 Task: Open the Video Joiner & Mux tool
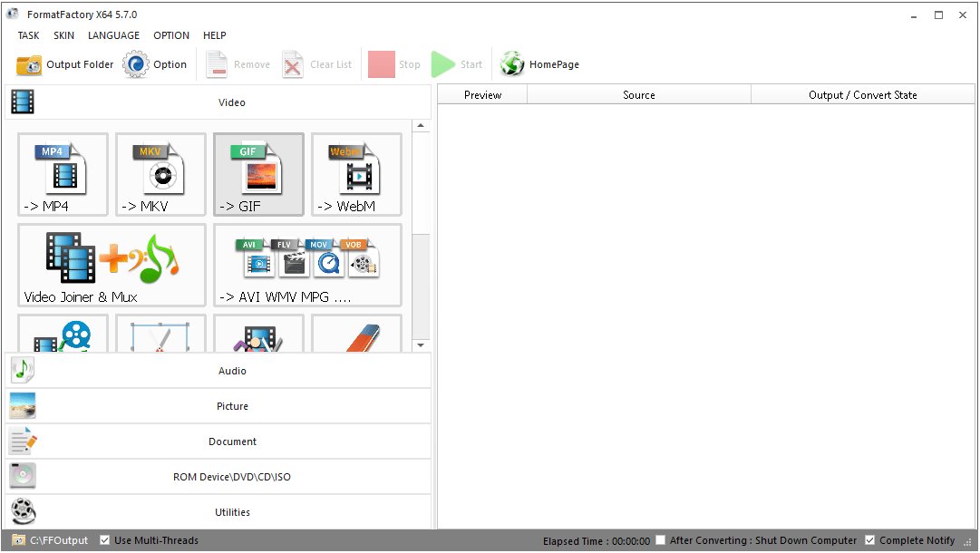point(112,265)
